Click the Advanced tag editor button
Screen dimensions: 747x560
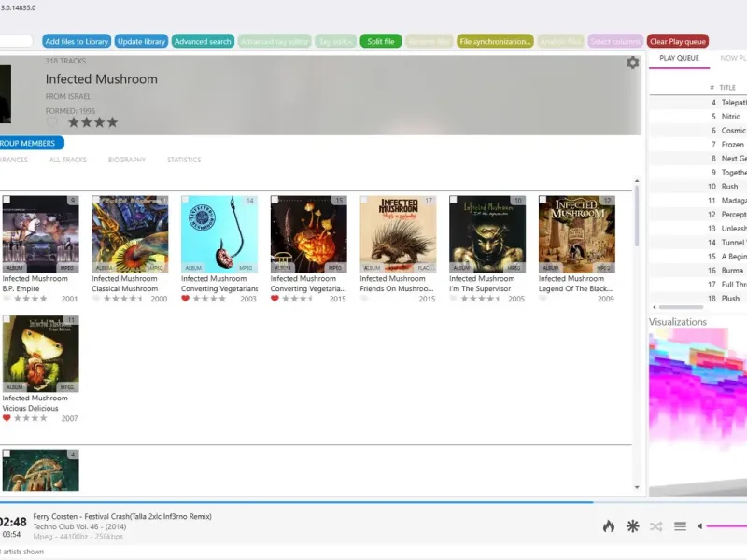coord(274,41)
